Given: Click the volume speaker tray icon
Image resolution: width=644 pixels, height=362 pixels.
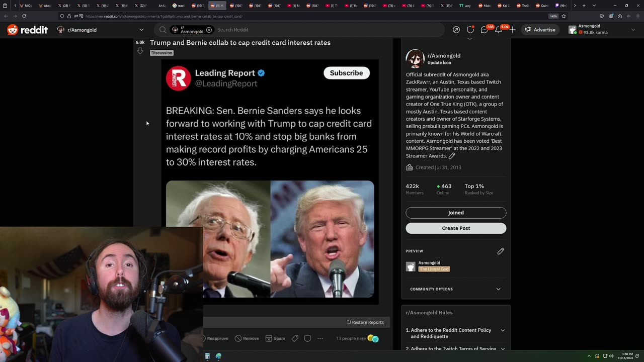Looking at the screenshot, I should 611,356.
